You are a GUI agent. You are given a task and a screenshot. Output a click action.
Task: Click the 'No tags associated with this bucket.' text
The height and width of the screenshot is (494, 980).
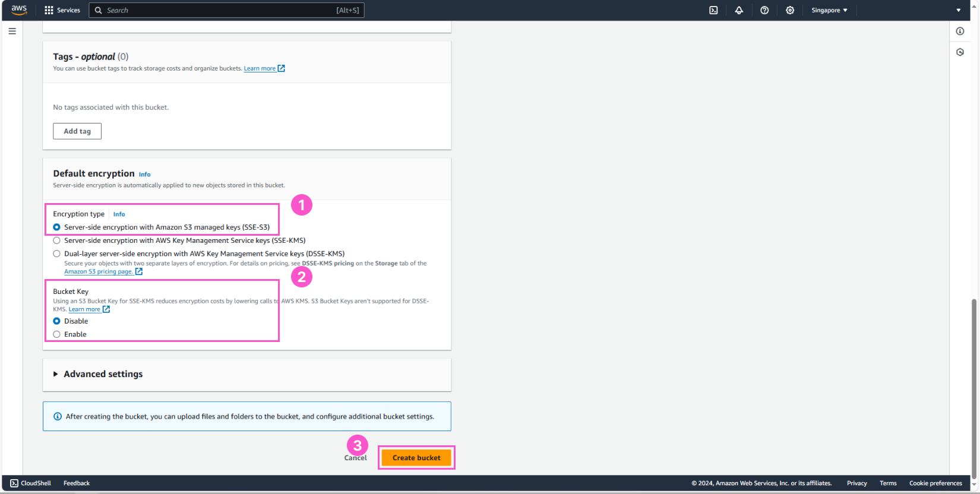pyautogui.click(x=111, y=107)
